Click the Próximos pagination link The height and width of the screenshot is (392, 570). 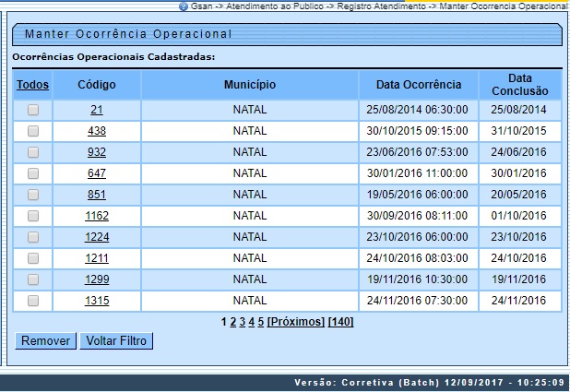(296, 322)
